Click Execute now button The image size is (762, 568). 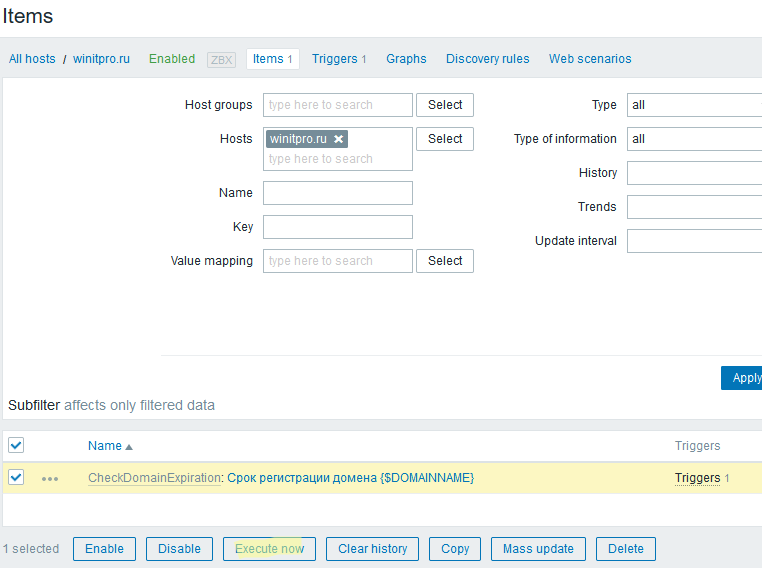269,549
